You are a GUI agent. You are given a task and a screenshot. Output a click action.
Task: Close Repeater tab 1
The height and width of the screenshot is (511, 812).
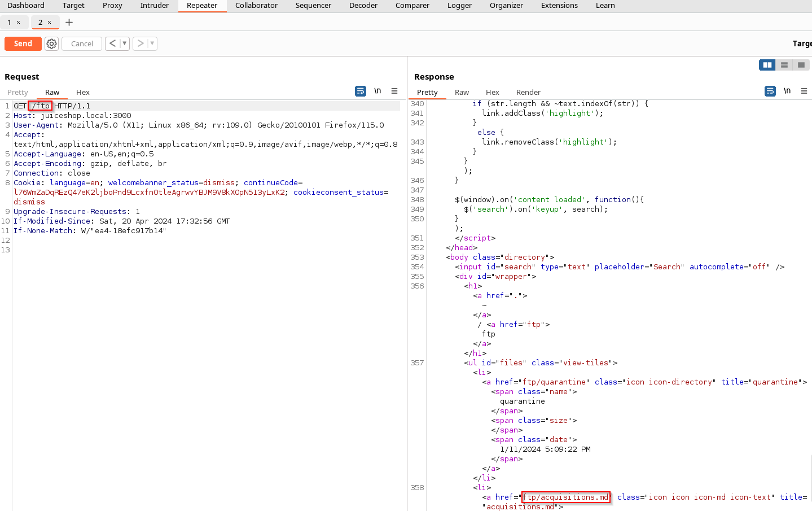19,23
